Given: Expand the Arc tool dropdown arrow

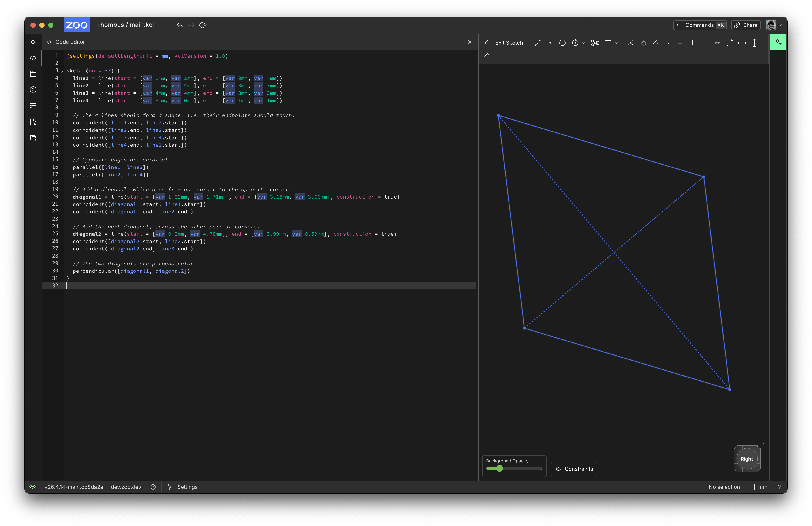Looking at the screenshot, I should 584,43.
